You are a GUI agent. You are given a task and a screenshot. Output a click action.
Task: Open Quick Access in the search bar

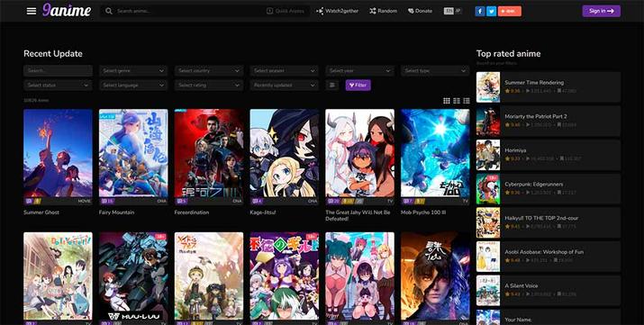(x=285, y=11)
